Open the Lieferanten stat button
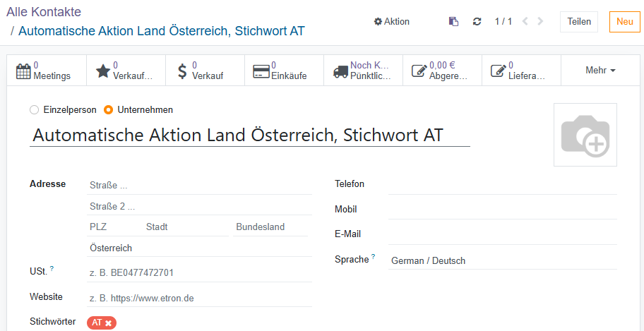This screenshot has height=331, width=644. (499, 71)
